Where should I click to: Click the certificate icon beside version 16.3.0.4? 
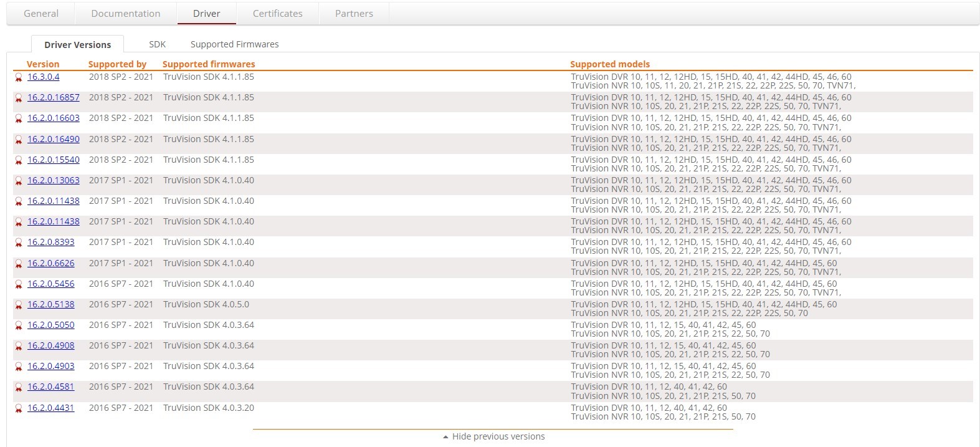coord(19,78)
